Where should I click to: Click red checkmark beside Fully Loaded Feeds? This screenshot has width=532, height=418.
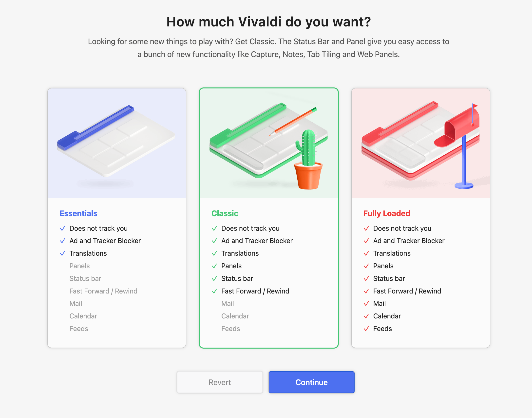pyautogui.click(x=366, y=329)
